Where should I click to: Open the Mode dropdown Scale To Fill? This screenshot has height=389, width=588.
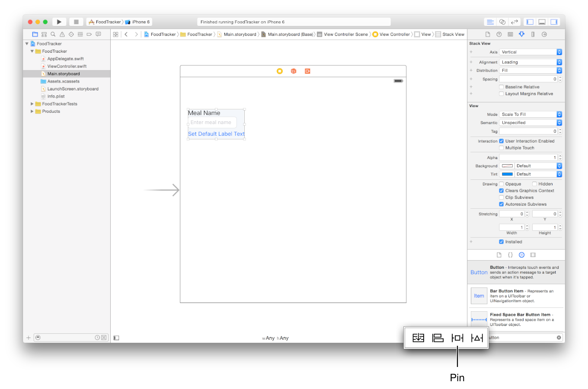point(531,115)
